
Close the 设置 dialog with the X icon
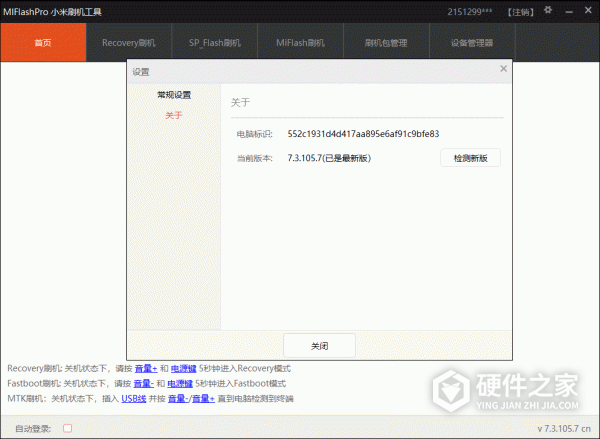504,69
